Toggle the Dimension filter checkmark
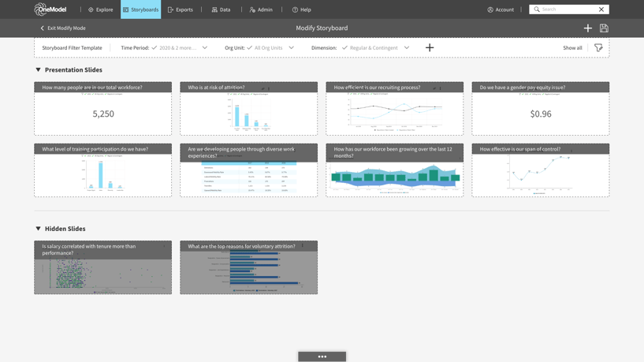644x362 pixels. pos(344,47)
